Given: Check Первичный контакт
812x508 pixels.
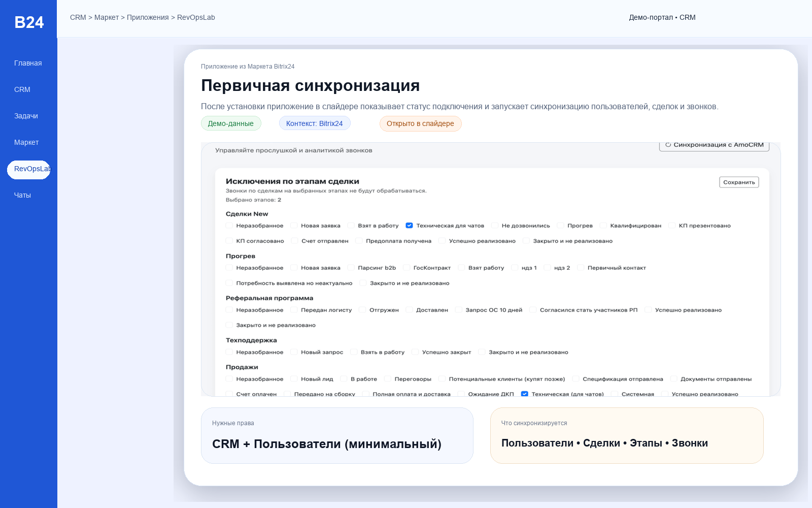Looking at the screenshot, I should point(581,268).
